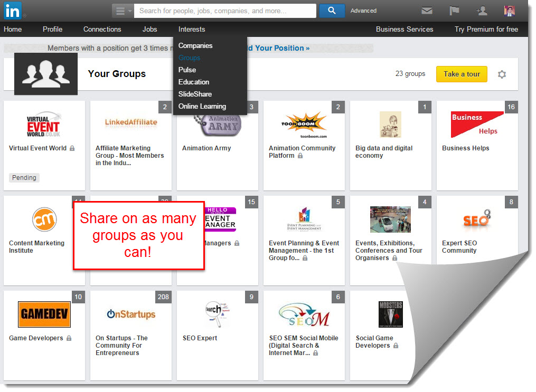
Task: Open the Profile menu
Action: [52, 30]
